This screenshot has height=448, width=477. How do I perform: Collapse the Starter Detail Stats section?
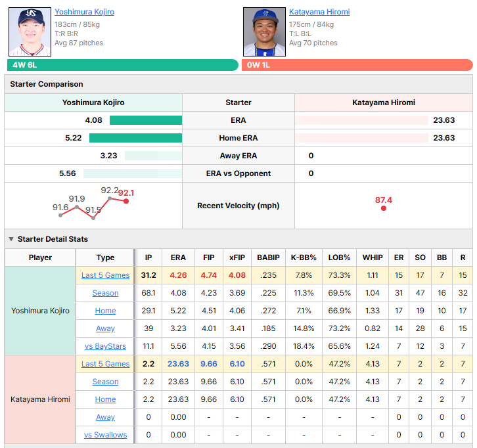coord(11,239)
